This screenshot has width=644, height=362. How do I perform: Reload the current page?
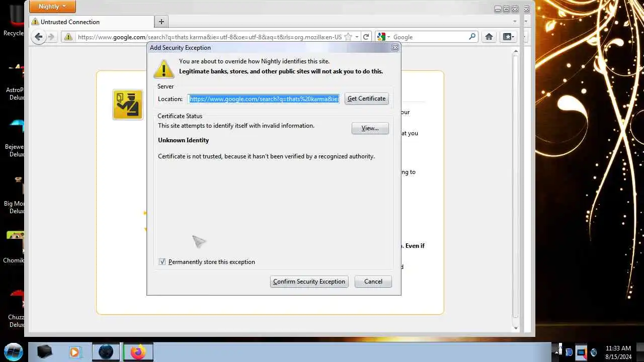tap(366, 37)
